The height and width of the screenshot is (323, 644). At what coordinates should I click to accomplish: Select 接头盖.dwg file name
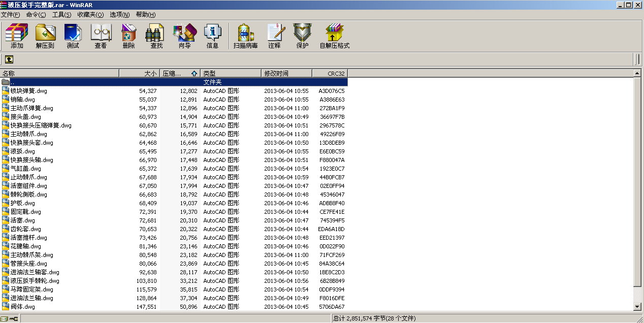(26, 117)
